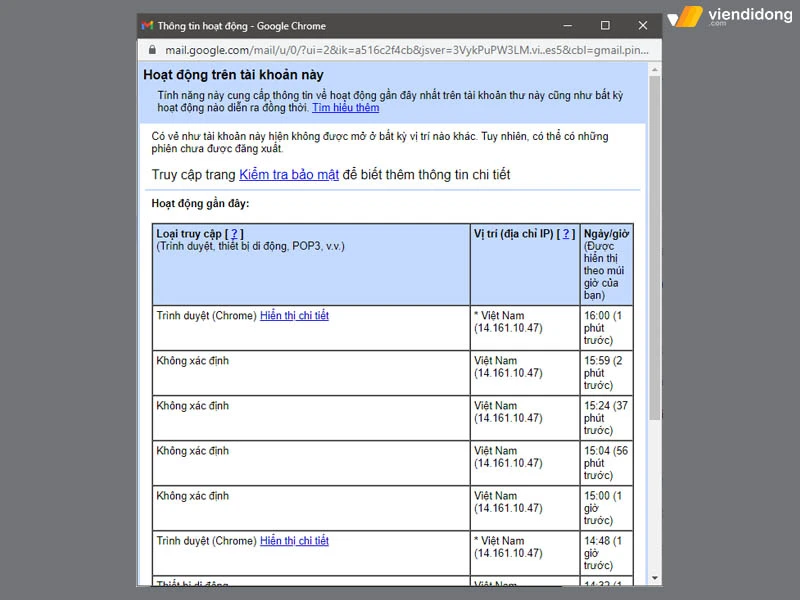Open the 'Tìm hiểu thêm' link
Image resolution: width=800 pixels, height=600 pixels.
coord(345,108)
